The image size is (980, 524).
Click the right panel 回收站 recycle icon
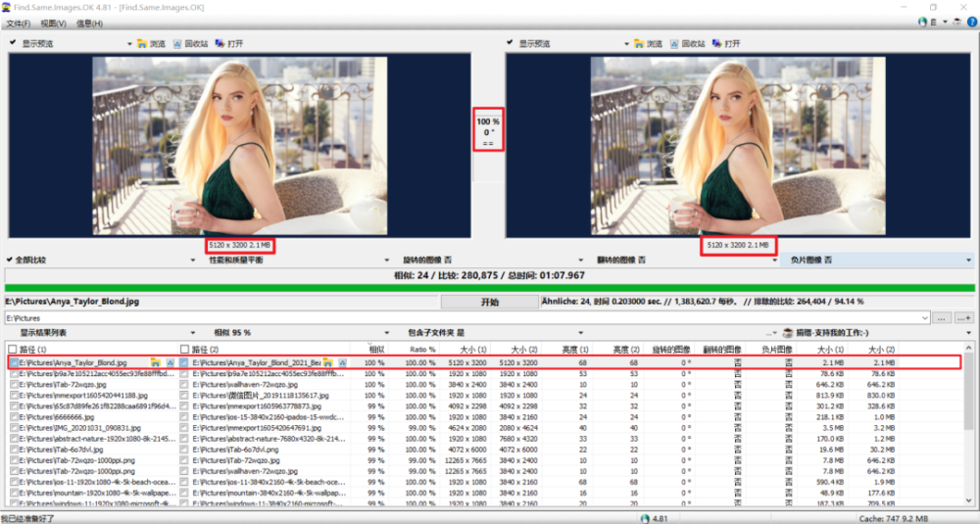pyautogui.click(x=672, y=44)
